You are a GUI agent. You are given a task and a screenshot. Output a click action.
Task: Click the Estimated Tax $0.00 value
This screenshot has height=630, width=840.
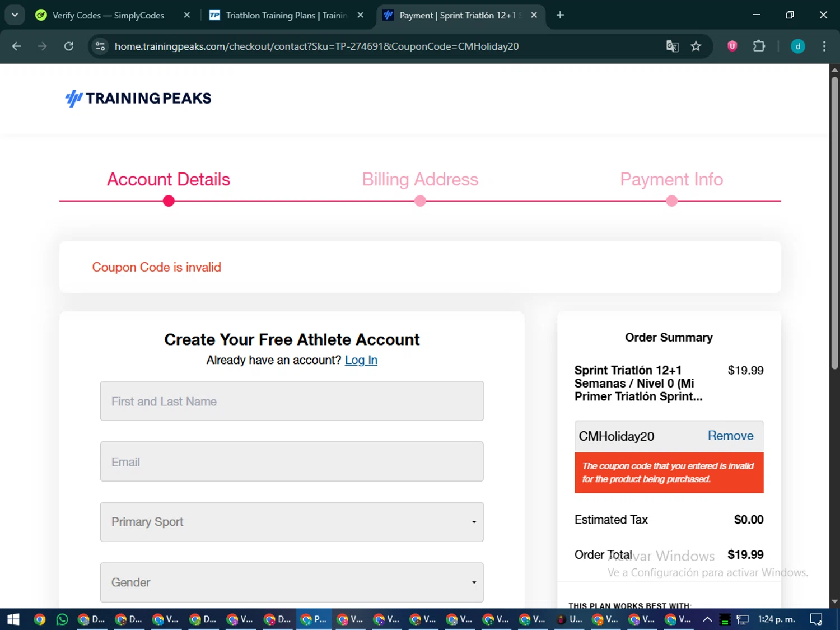point(749,520)
